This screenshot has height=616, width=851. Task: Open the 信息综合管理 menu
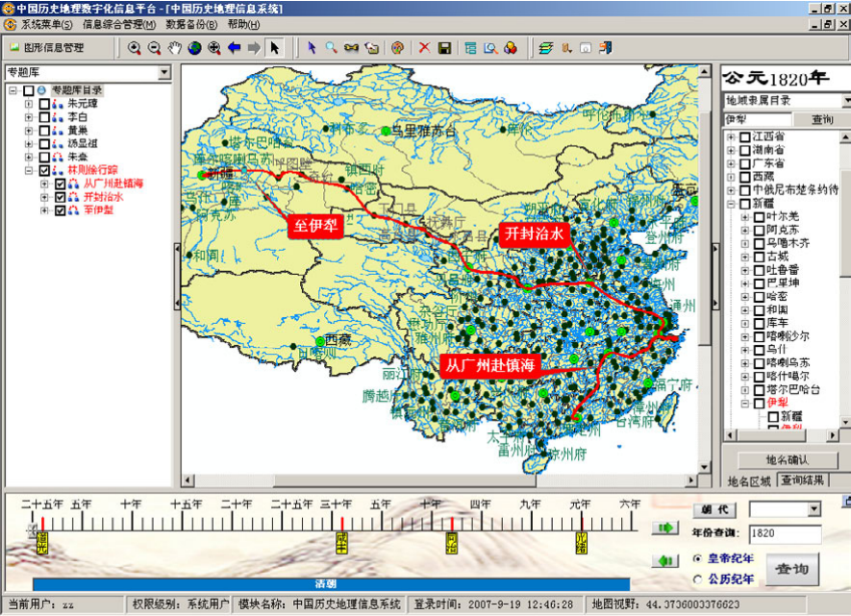click(x=119, y=24)
